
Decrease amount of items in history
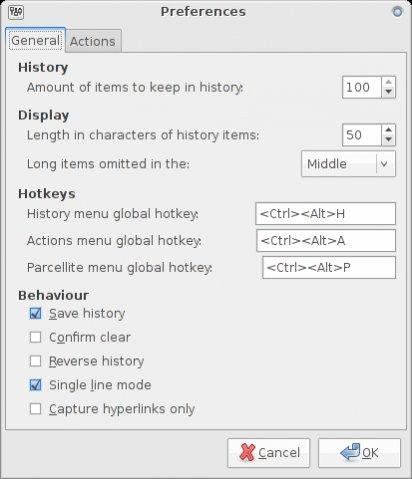(x=388, y=92)
